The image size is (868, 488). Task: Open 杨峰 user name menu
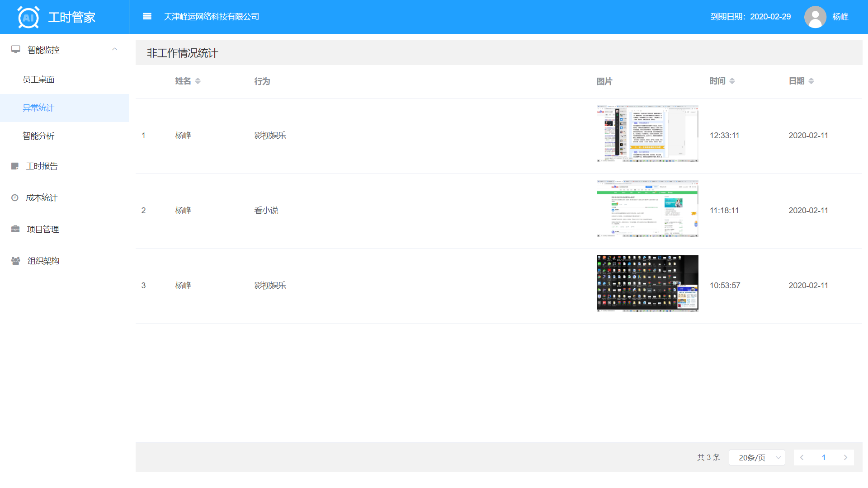point(840,17)
